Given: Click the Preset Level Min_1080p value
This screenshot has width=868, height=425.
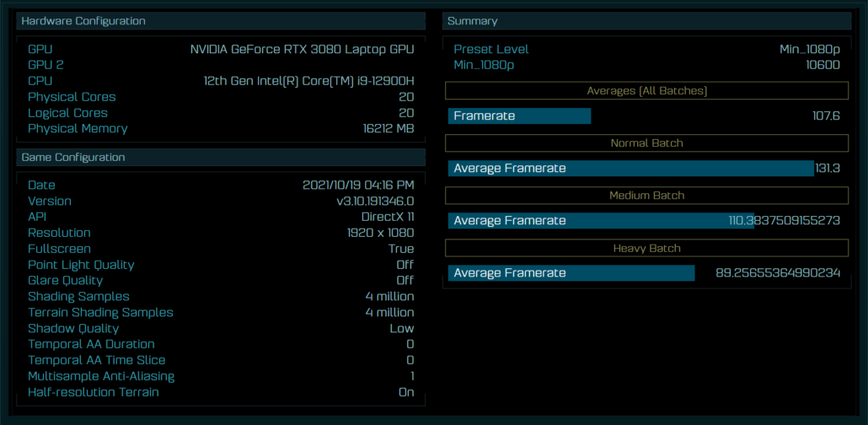Looking at the screenshot, I should [809, 49].
